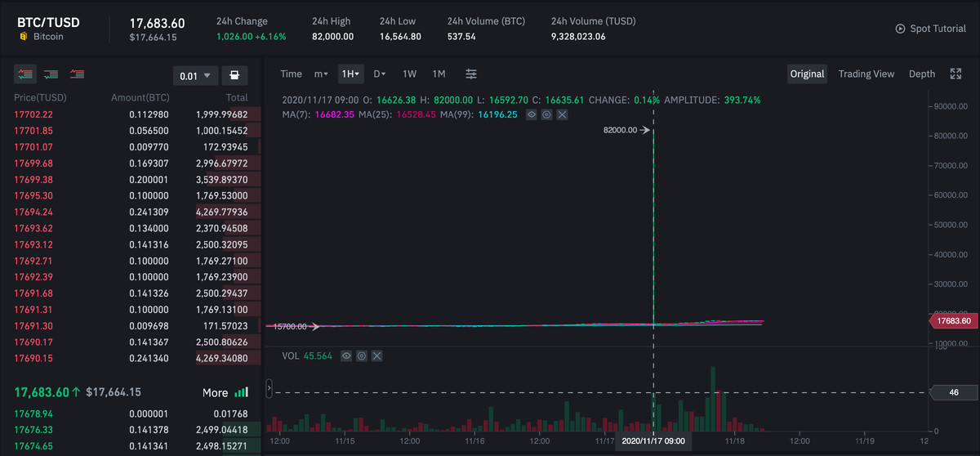Screen dimensions: 980x456
Task: Click sell order price 17695.30
Action: tap(33, 196)
